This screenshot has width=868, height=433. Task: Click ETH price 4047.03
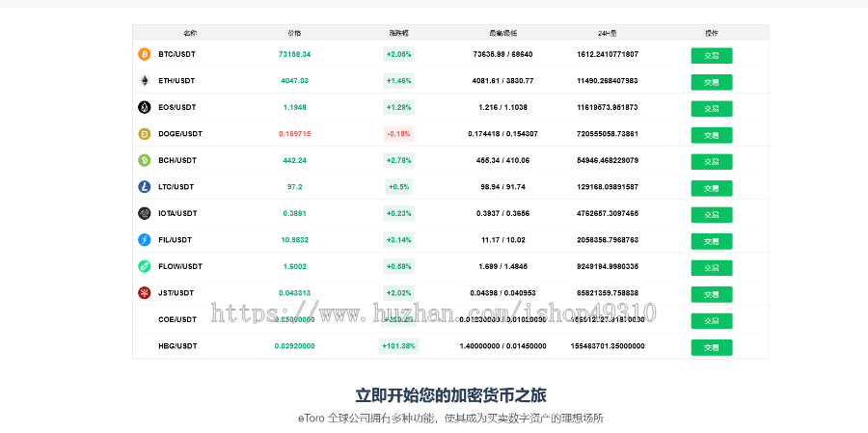click(x=294, y=81)
